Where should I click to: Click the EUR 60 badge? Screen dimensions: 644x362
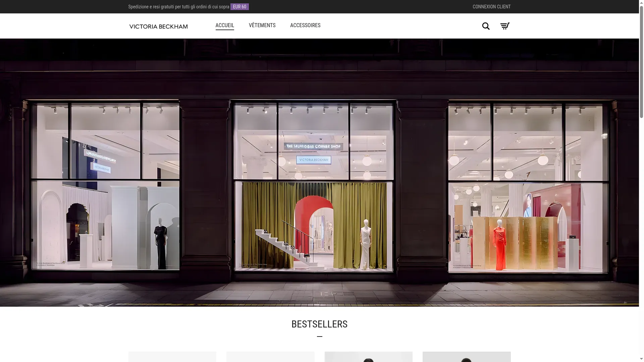[239, 7]
